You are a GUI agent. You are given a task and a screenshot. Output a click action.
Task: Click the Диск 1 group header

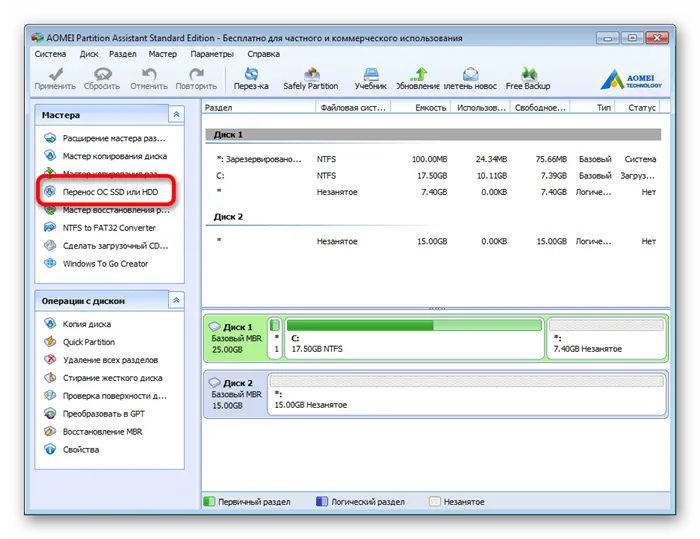433,134
